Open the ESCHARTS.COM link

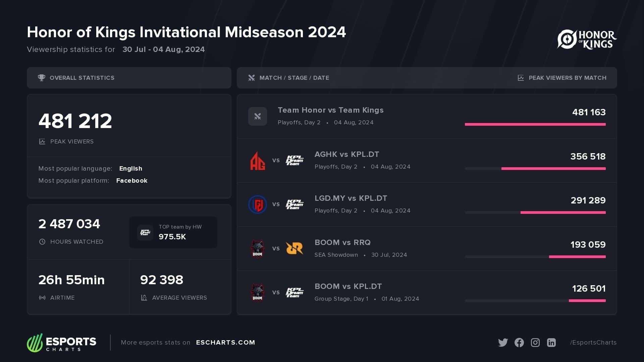pyautogui.click(x=225, y=343)
